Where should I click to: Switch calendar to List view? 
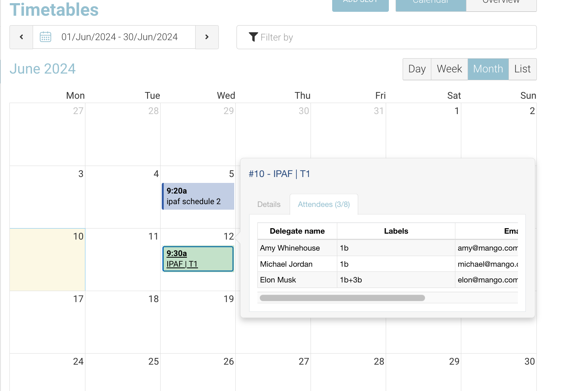(x=522, y=69)
